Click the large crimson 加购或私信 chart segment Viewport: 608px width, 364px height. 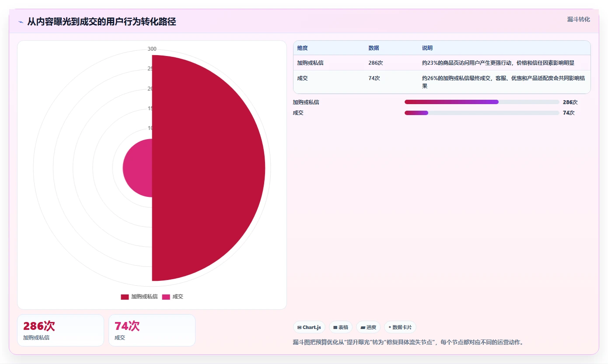point(209,168)
